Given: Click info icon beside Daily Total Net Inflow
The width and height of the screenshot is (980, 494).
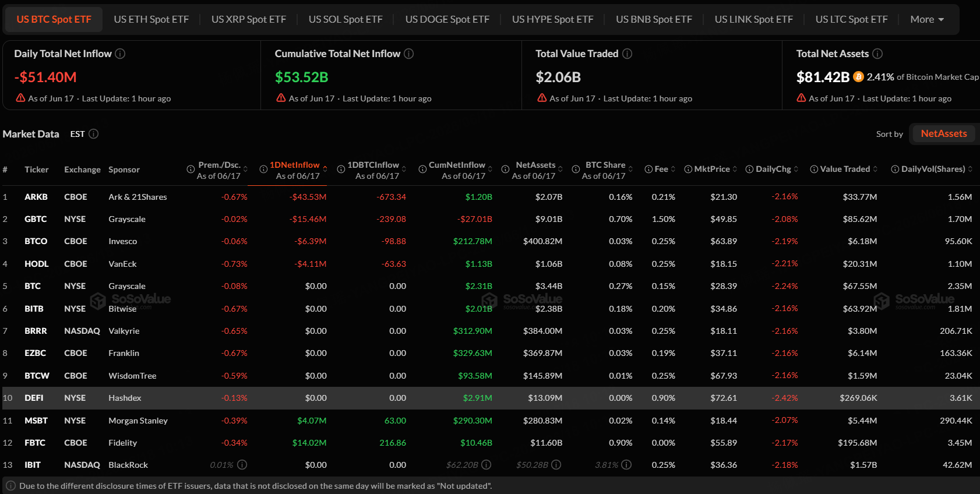Looking at the screenshot, I should (x=120, y=54).
